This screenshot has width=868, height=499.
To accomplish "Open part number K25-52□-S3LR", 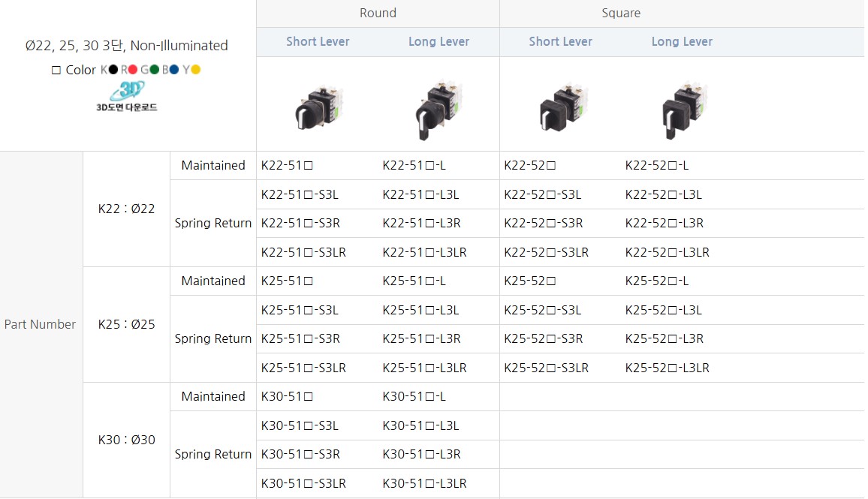I will pyautogui.click(x=546, y=368).
